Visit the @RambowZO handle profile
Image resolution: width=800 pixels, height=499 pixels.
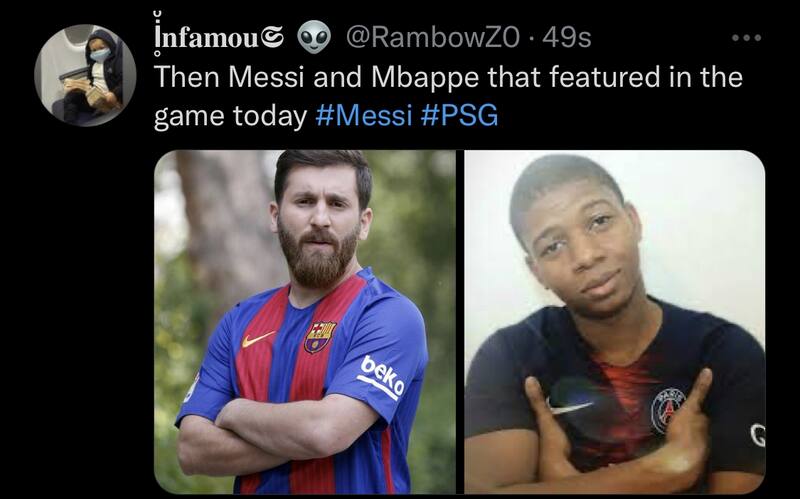[433, 37]
